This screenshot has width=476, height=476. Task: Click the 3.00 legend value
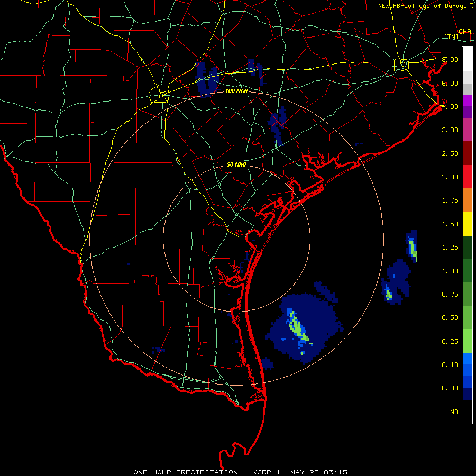click(450, 130)
